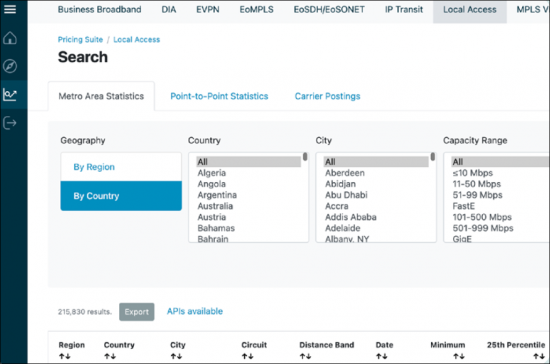Image resolution: width=550 pixels, height=364 pixels.
Task: Click the Country list scrollbar thumb
Action: click(305, 157)
